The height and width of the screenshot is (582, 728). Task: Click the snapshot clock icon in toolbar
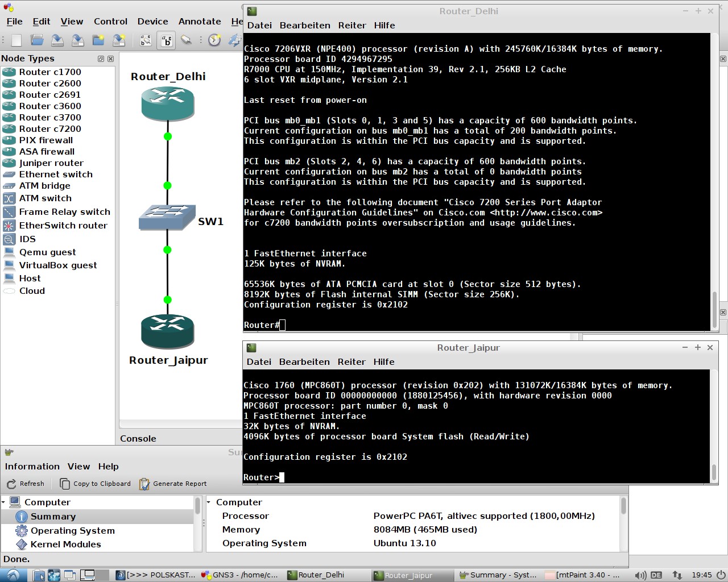click(214, 40)
